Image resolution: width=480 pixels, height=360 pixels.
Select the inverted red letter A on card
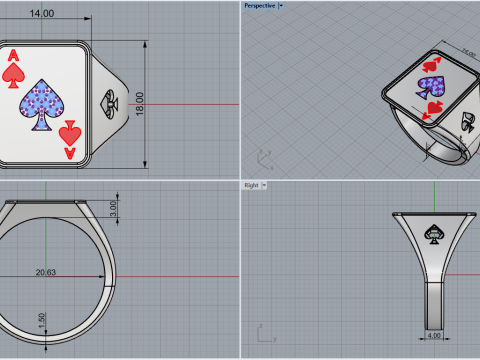pyautogui.click(x=70, y=154)
